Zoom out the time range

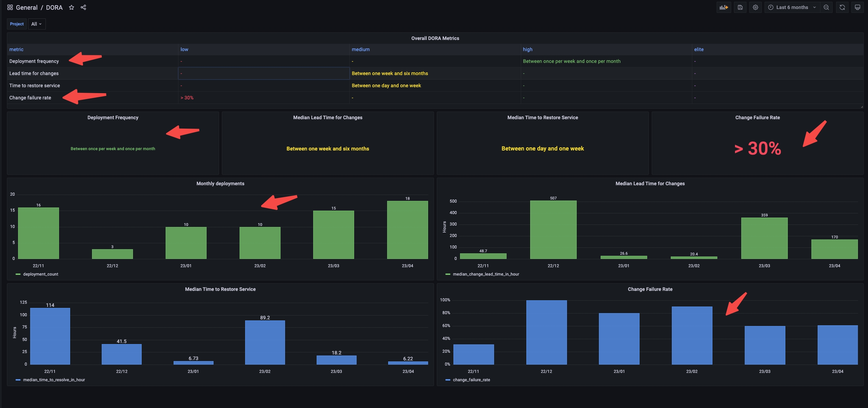(826, 7)
